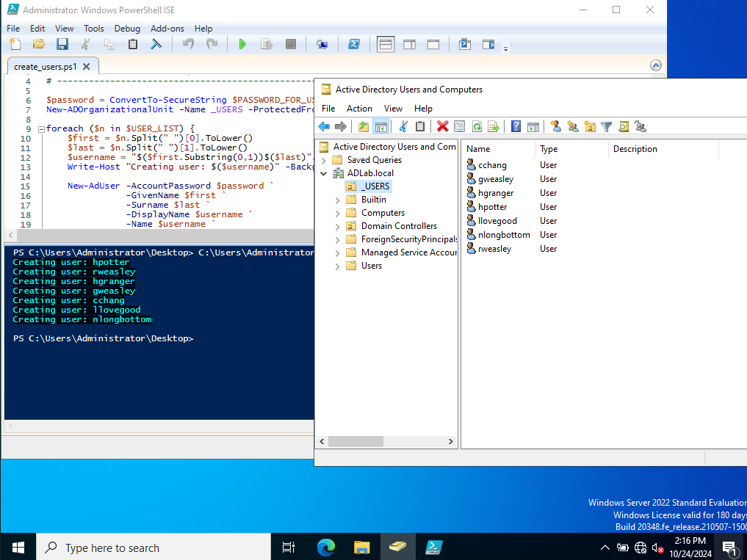Collapse the foreach code block

point(40,128)
